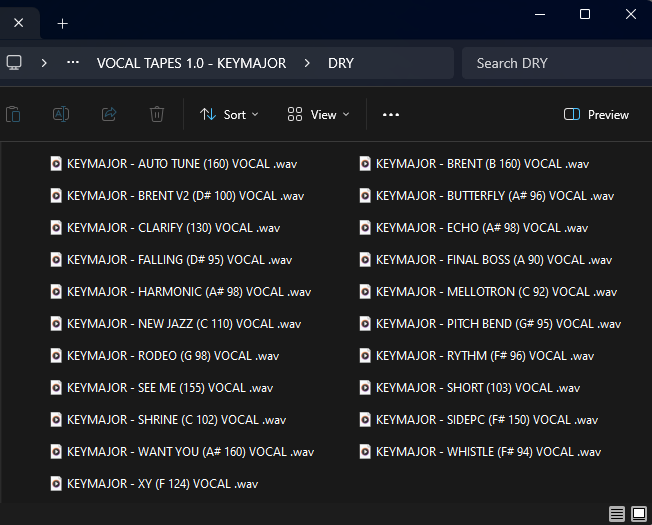
Task: Focus the Search DRY field
Action: (x=557, y=63)
